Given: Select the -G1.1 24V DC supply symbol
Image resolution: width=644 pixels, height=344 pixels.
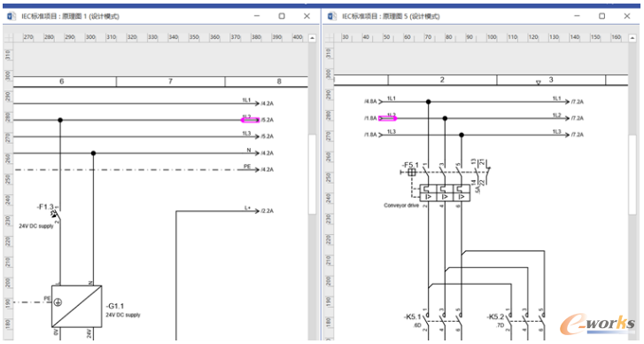Looking at the screenshot, I should (76, 306).
